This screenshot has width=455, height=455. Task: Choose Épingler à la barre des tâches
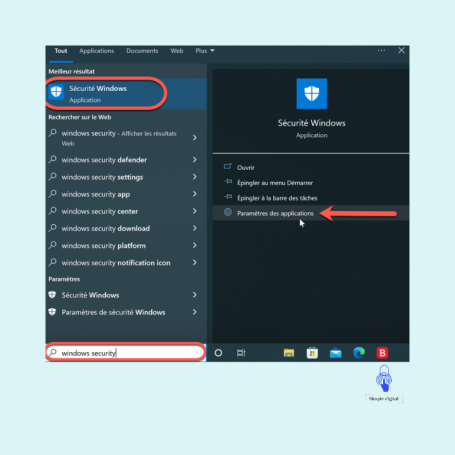pos(277,198)
